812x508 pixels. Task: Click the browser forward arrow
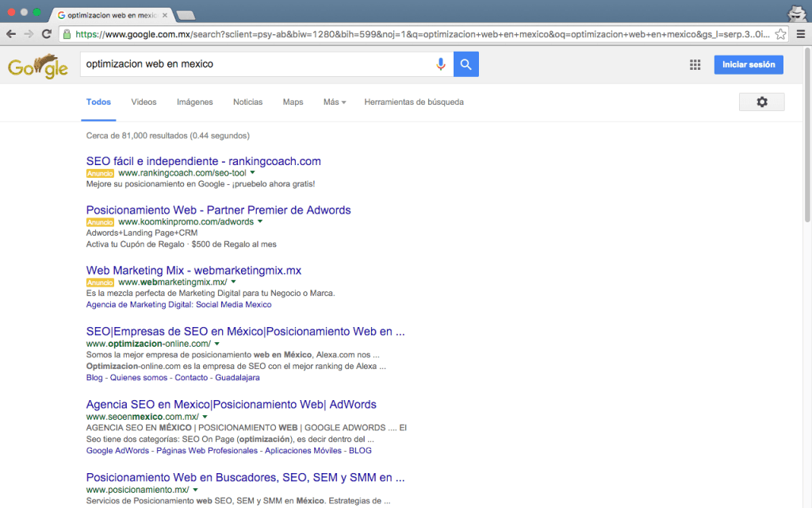[x=29, y=34]
